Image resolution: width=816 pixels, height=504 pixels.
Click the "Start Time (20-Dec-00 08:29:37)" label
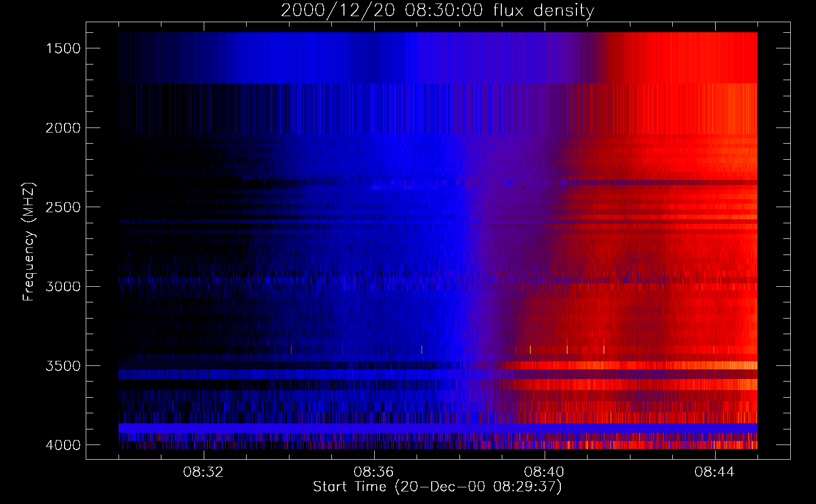pyautogui.click(x=437, y=487)
